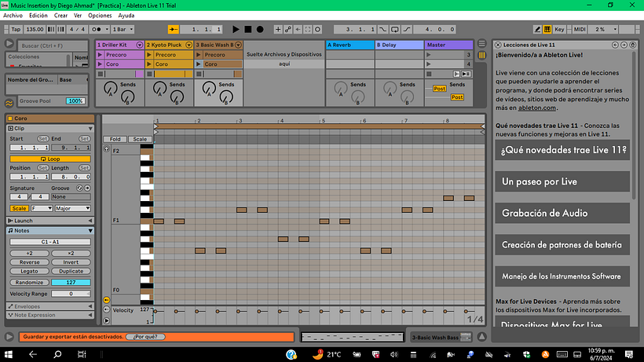Screen dimensions: 644x362
Task: Switch to Arrangement View selector icon
Action: [x=481, y=43]
